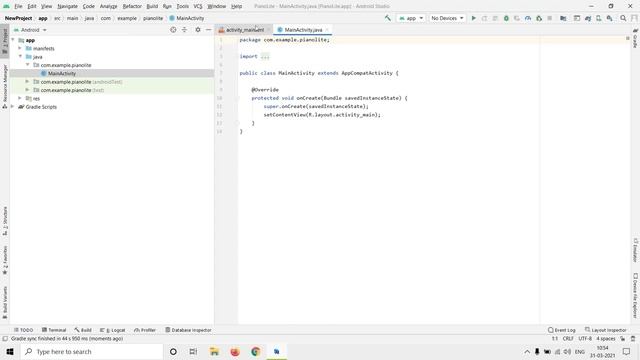Toggle the Resource Manager side tab

[x=5, y=86]
